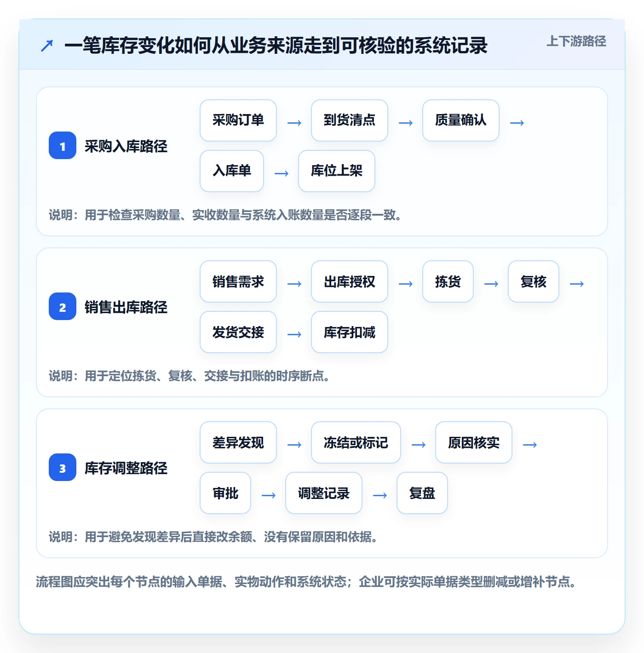644x653 pixels.
Task: Click the footer text starting 流程图应突出每个节点
Action: pos(306,582)
